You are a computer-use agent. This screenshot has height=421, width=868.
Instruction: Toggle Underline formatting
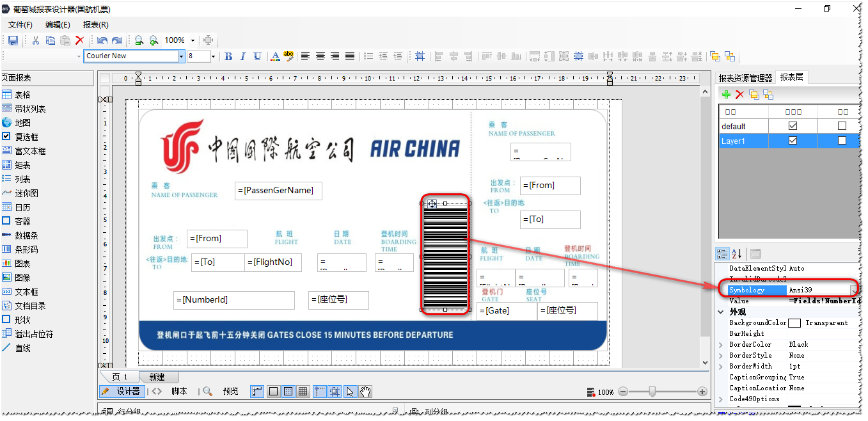coord(257,56)
